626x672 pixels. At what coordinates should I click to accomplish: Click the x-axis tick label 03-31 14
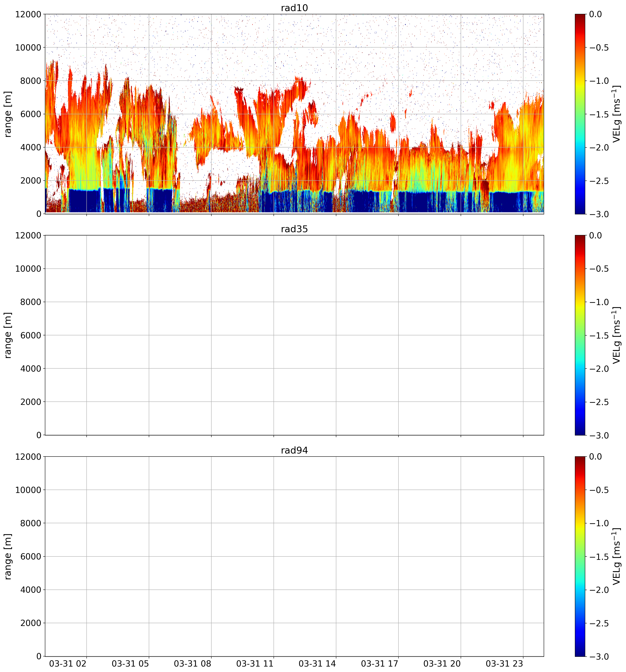(x=317, y=664)
